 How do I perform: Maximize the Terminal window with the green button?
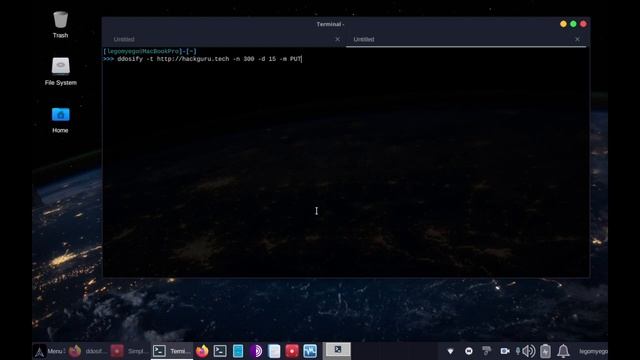(x=573, y=24)
